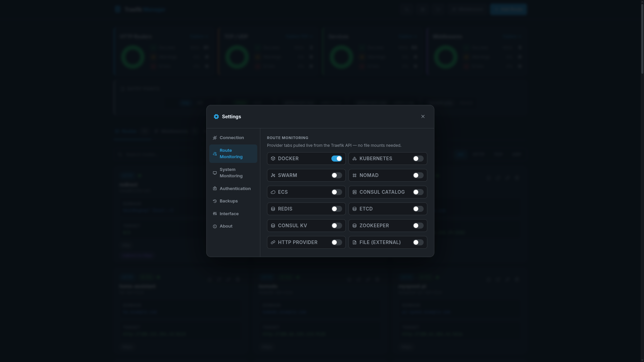Screen dimensions: 644x362
Task: Turn on the CONSUL KV toggle
Action: tap(336, 226)
